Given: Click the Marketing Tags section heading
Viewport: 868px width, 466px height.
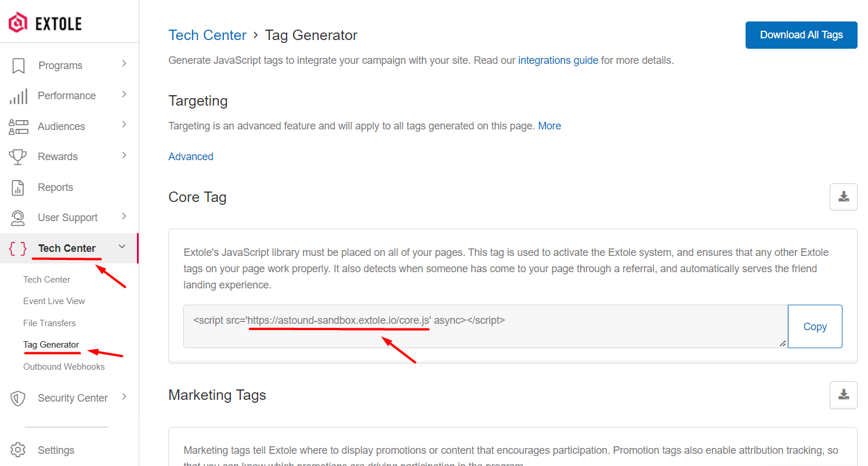Looking at the screenshot, I should point(217,395).
